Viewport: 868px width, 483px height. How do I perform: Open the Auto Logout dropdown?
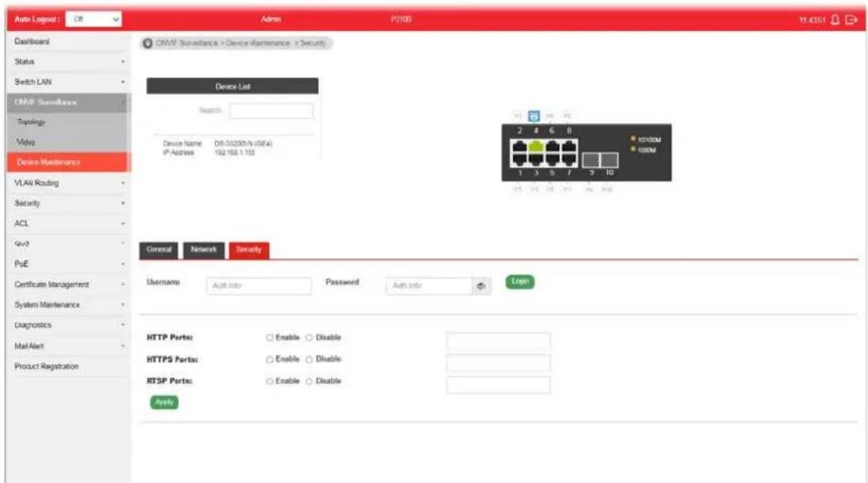94,19
